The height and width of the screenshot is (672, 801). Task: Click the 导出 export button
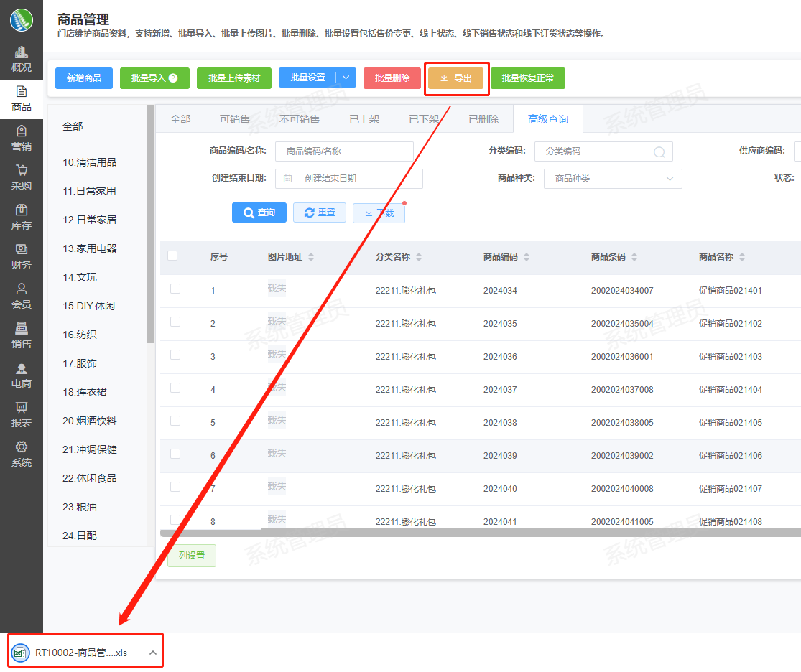(456, 78)
